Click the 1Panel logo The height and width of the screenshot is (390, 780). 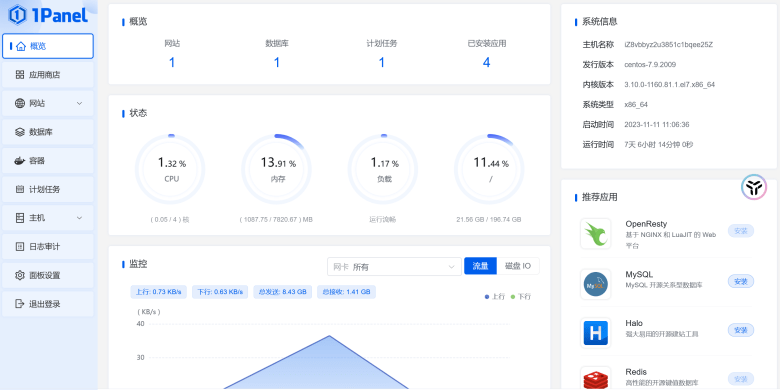point(48,15)
